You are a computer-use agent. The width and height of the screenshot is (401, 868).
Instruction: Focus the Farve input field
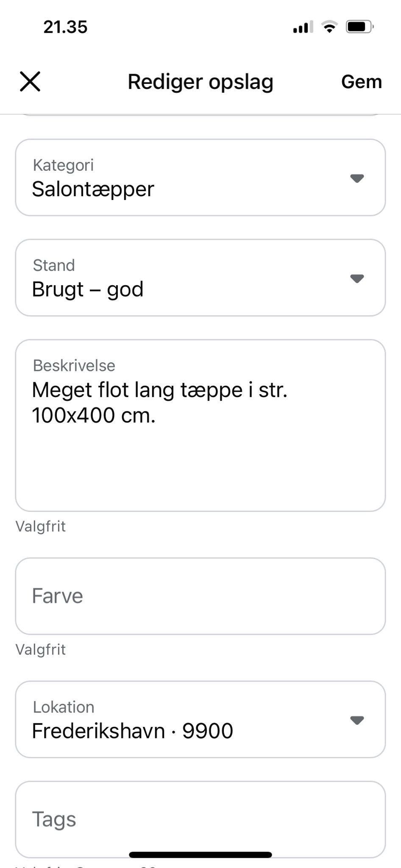[x=200, y=596]
